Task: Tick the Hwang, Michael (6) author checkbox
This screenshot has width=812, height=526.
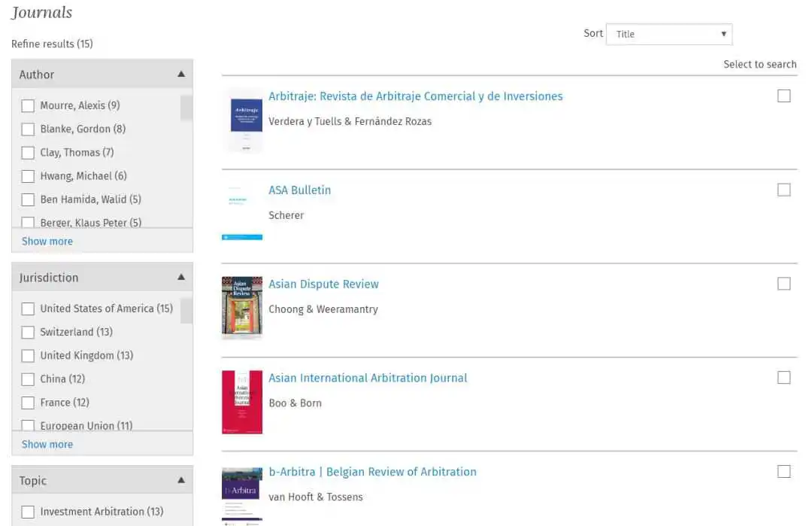Action: point(28,176)
